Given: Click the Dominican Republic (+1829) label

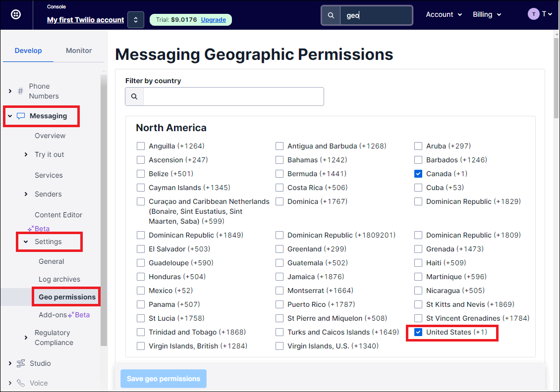Looking at the screenshot, I should pos(473,201).
